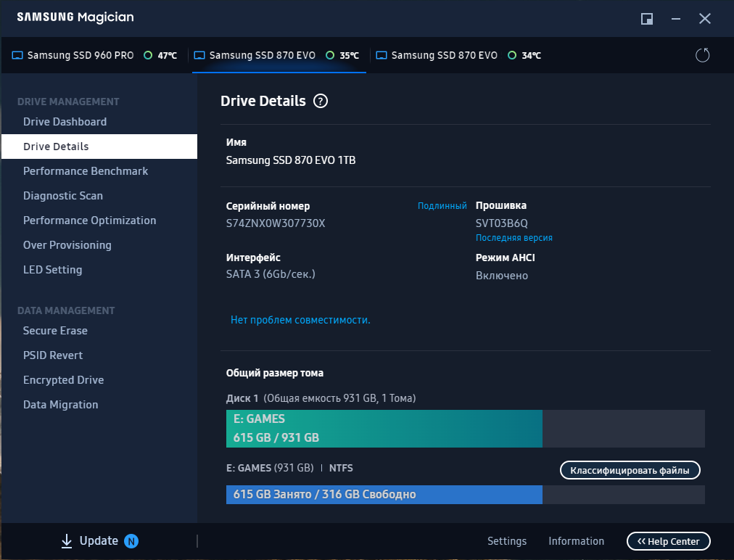Click the Drive Details page heading
Image resolution: width=734 pixels, height=560 pixels.
[x=263, y=101]
